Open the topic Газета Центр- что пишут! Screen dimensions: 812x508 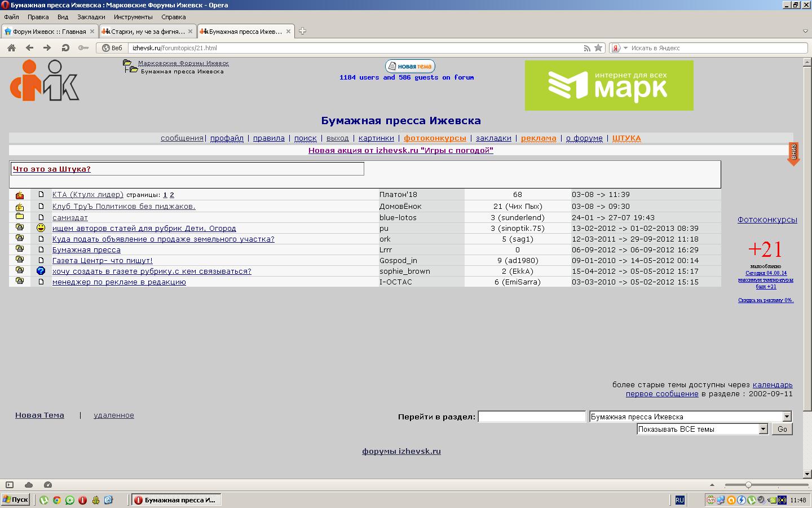point(102,261)
